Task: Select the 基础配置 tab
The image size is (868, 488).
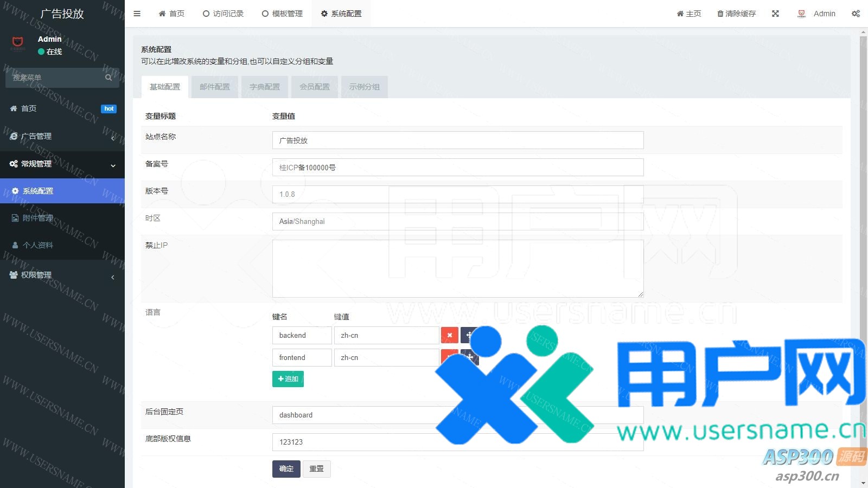Action: [165, 87]
